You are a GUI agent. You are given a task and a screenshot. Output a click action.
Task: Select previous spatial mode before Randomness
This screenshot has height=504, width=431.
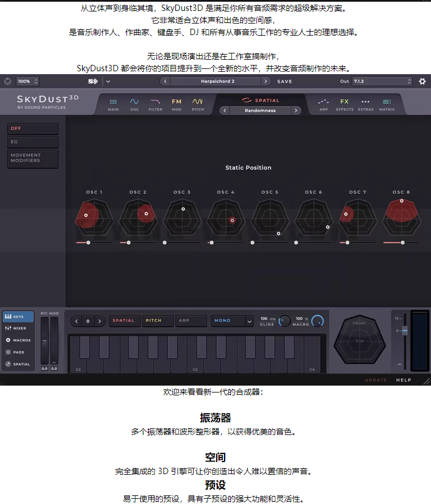pos(225,110)
